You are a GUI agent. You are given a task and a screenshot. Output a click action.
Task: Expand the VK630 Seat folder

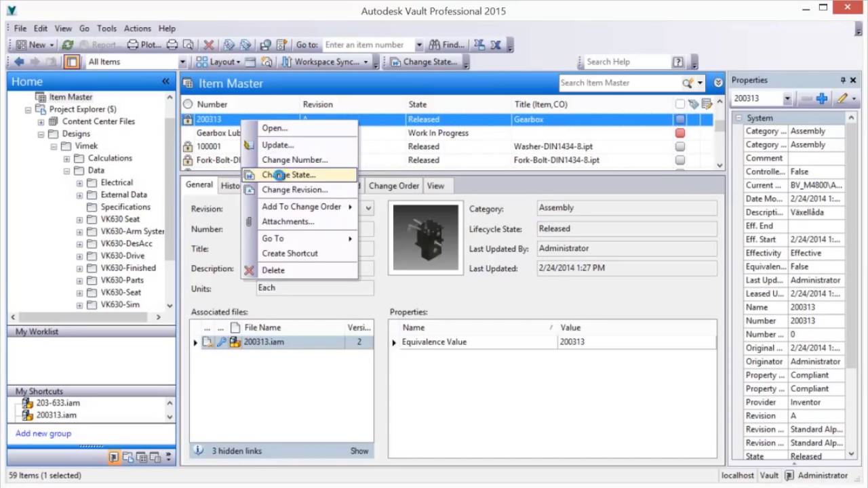tap(79, 220)
